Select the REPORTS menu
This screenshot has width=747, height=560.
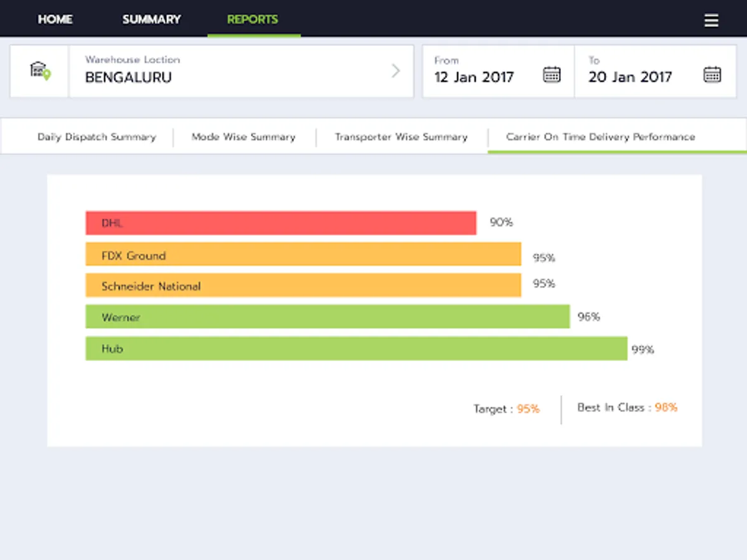click(x=253, y=19)
